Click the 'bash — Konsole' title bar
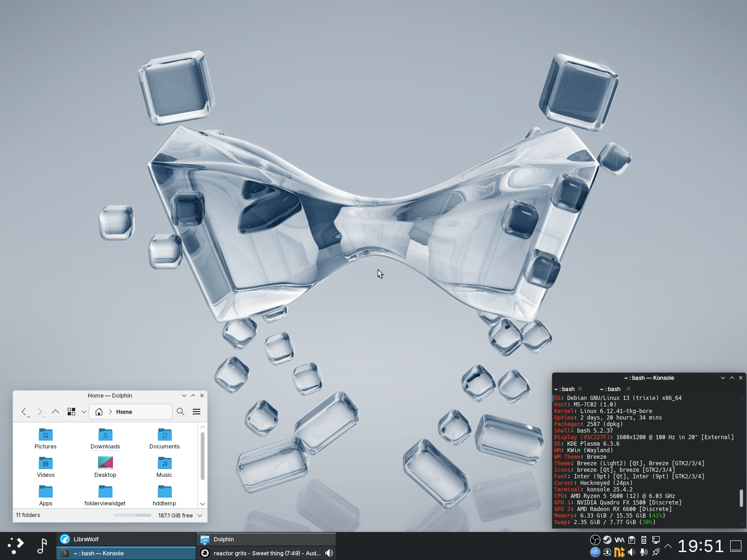Viewport: 747px width, 560px height. click(x=649, y=378)
